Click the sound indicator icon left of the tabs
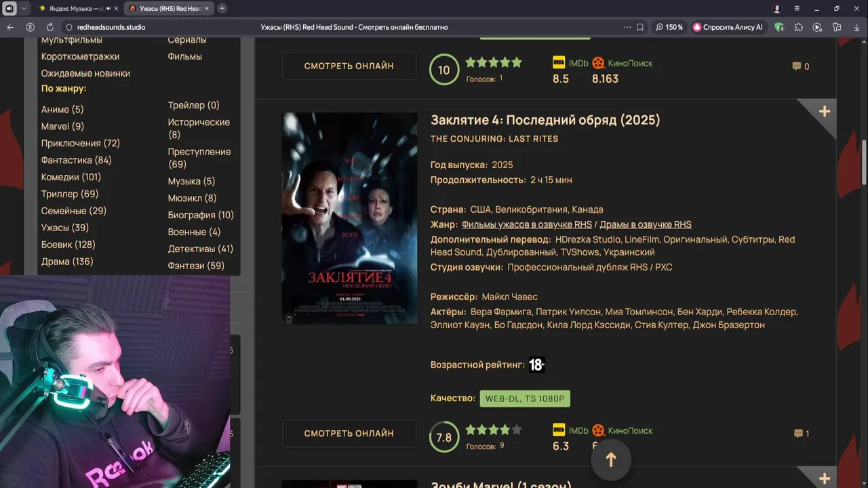The width and height of the screenshot is (868, 488). [x=9, y=8]
